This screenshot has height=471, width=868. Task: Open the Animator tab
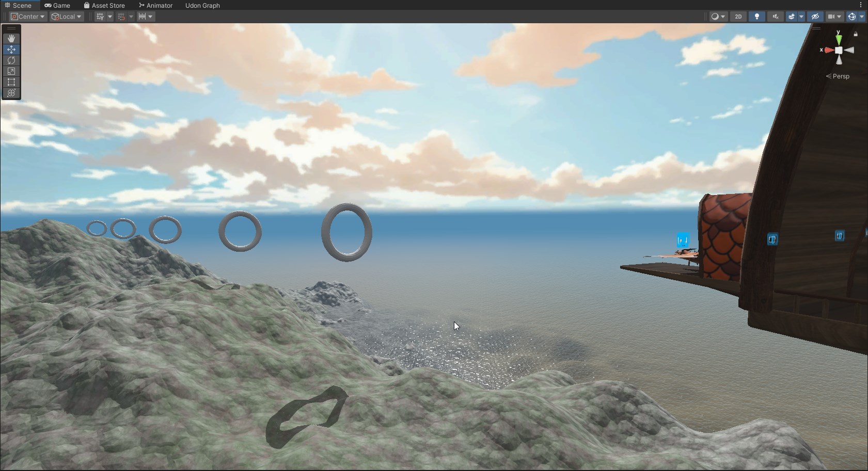click(155, 5)
